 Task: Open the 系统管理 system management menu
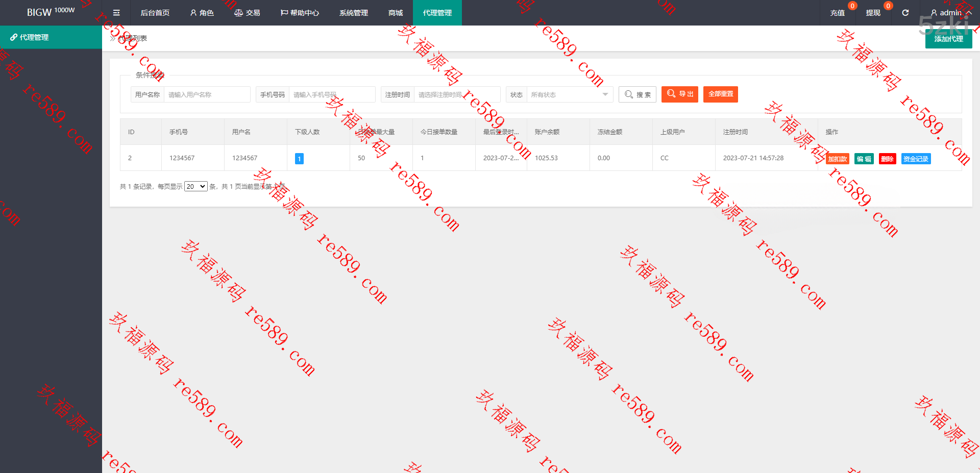353,13
